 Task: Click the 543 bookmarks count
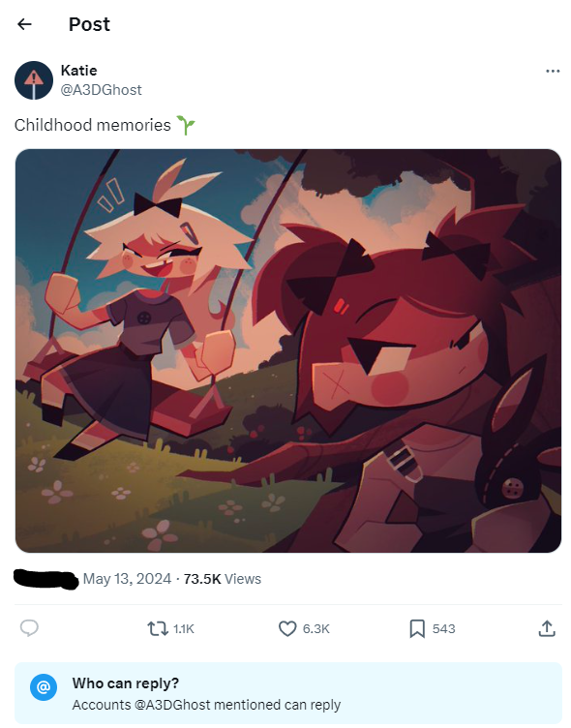[x=444, y=628]
